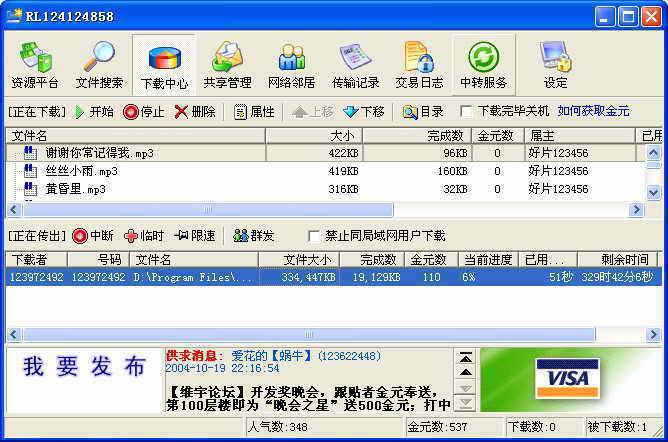
Task: Click 我要发布 publish button
Action: [x=85, y=367]
